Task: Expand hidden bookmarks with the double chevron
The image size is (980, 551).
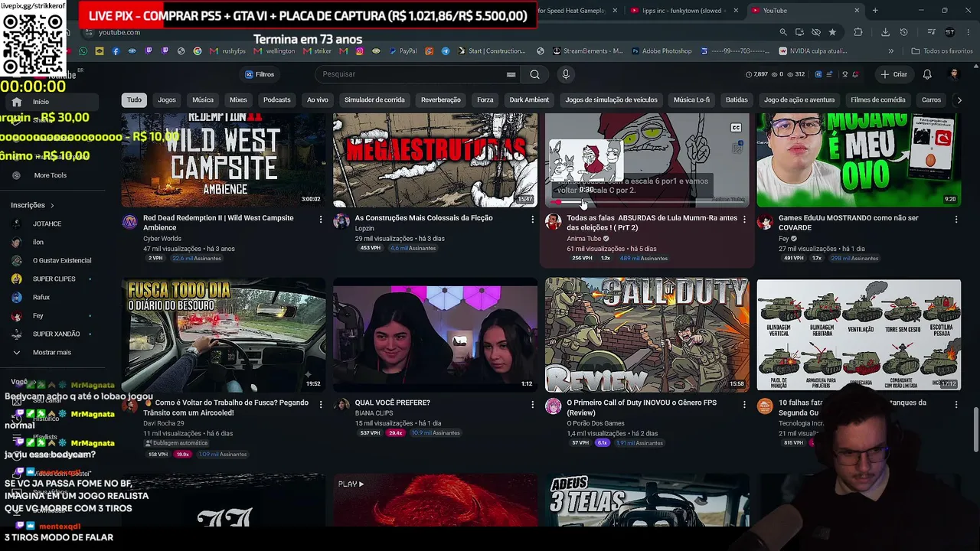Action: [891, 51]
